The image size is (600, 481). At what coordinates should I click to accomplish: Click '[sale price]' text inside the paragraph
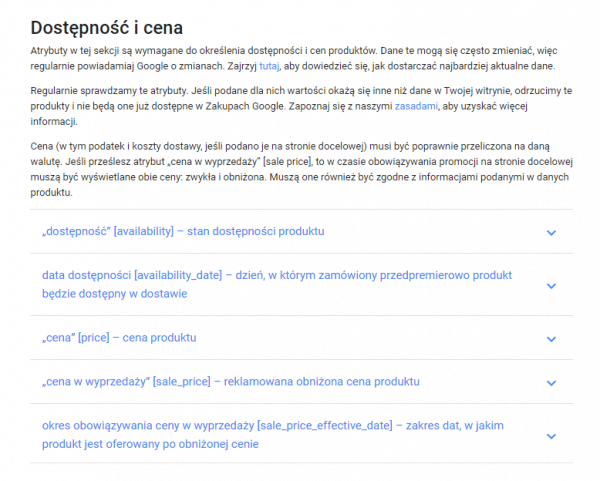click(287, 161)
